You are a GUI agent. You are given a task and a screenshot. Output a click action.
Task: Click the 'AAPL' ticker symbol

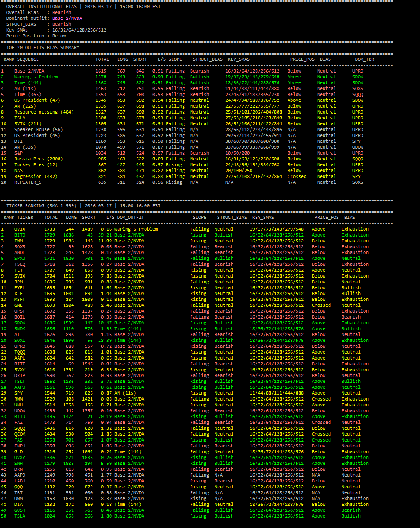tap(20, 358)
